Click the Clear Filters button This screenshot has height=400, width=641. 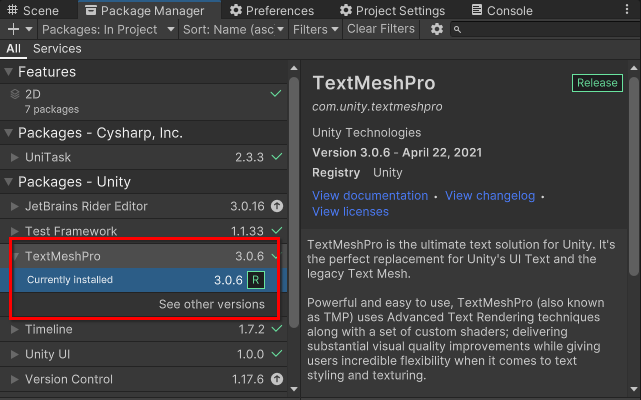381,30
